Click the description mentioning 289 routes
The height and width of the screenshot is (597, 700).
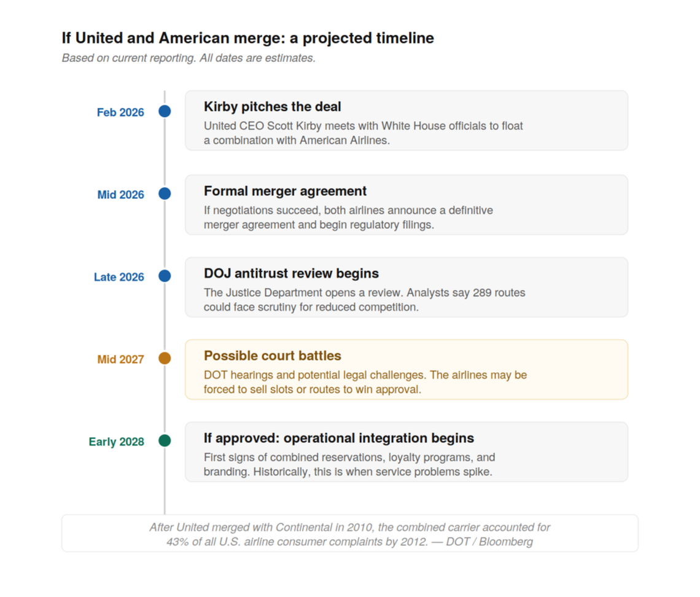(364, 300)
